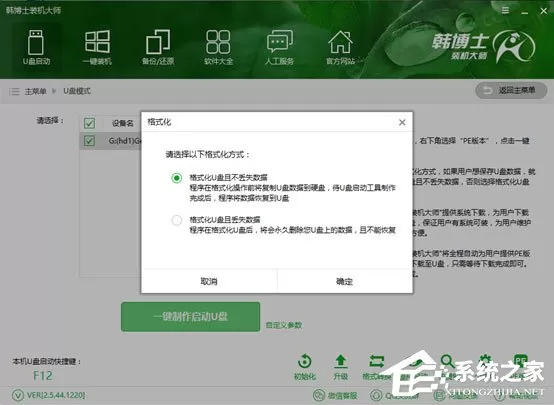Open the 人工服务 tab
This screenshot has height=405, width=554.
pyautogui.click(x=279, y=48)
